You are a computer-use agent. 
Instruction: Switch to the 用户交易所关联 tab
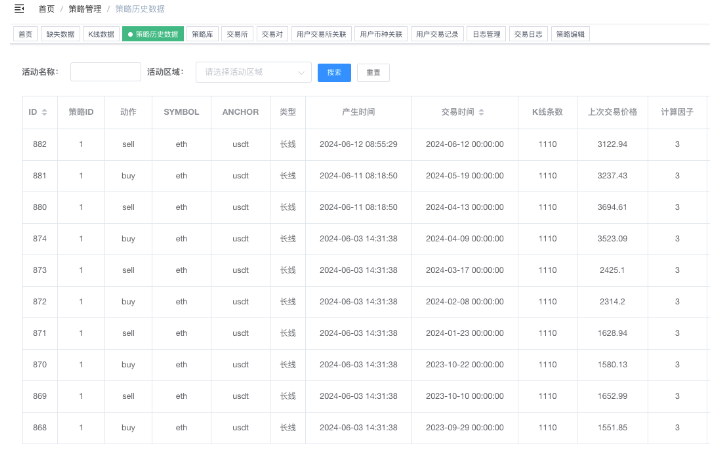click(x=321, y=34)
